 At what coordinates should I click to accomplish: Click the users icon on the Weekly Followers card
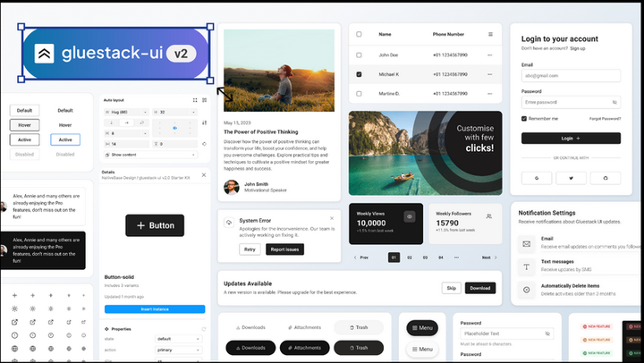point(488,216)
